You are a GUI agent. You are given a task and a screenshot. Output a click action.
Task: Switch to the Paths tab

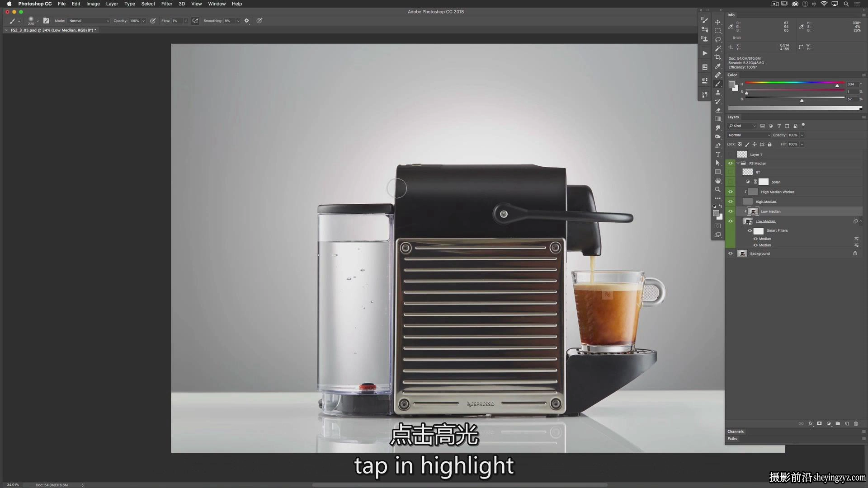click(x=732, y=439)
